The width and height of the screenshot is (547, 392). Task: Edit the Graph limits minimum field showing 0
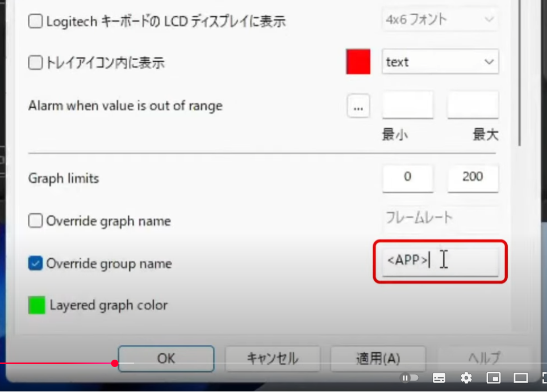(x=408, y=178)
